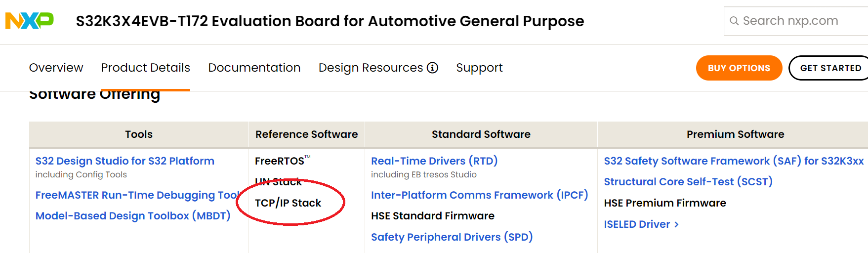The width and height of the screenshot is (868, 253).
Task: Focus the Search nxp.com field
Action: pos(800,21)
